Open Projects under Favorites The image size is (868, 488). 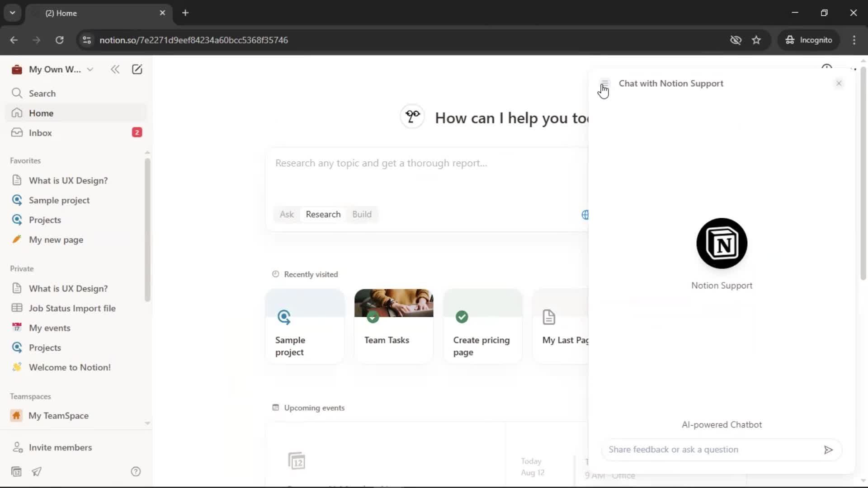click(76, 220)
